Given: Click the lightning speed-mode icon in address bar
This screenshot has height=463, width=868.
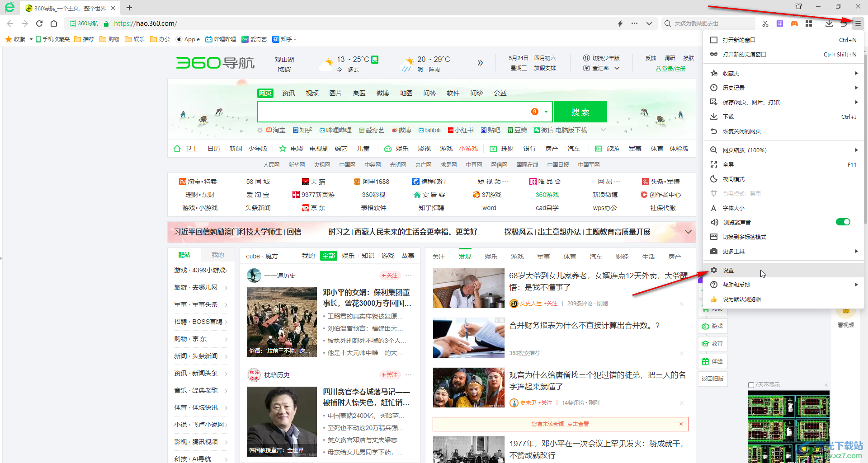Looking at the screenshot, I should [x=620, y=23].
